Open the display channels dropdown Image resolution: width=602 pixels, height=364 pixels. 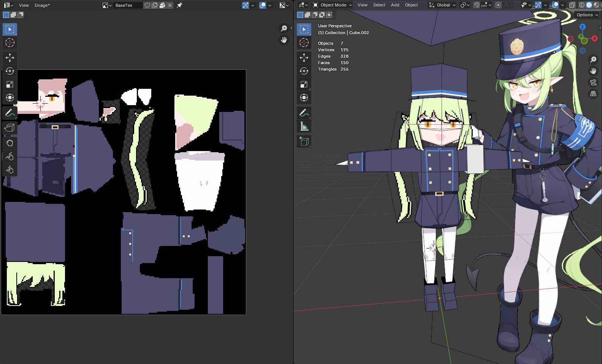[x=284, y=5]
